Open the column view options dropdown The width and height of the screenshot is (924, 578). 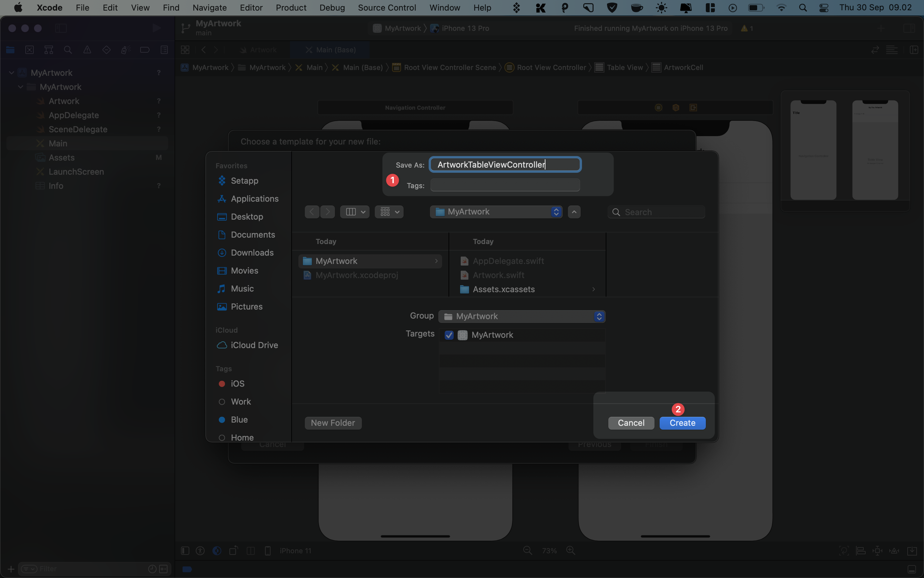[355, 212]
